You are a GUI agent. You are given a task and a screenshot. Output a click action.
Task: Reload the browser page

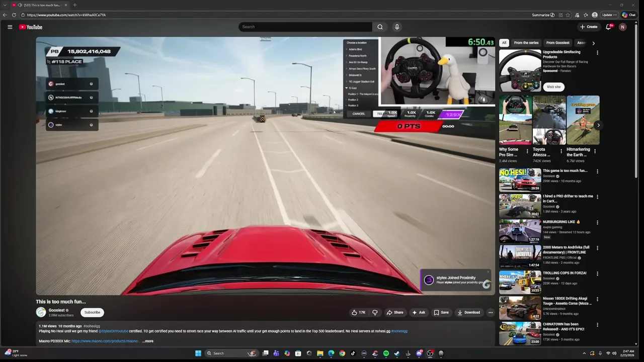pyautogui.click(x=14, y=15)
